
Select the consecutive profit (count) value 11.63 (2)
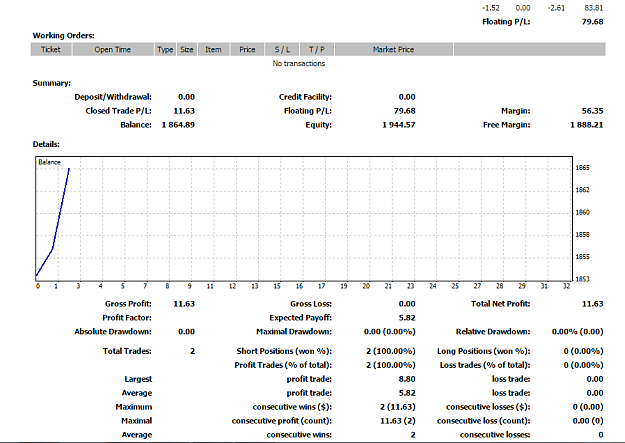pos(397,421)
